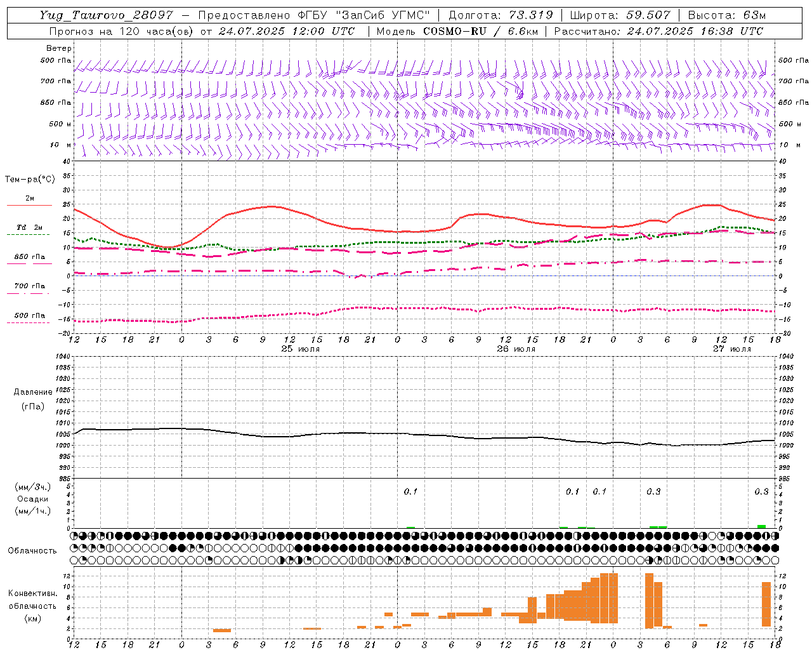This screenshot has width=812, height=650.
Task: Select the 700 гПа temperature legend entry
Action: 29,286
